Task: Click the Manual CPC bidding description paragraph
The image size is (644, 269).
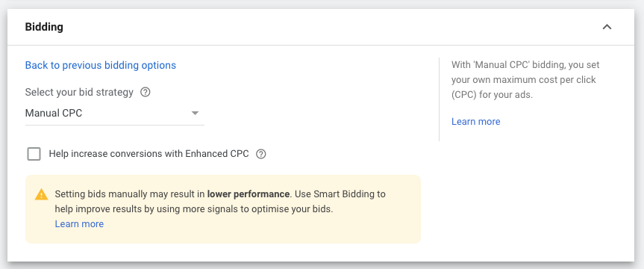Action: coord(525,79)
